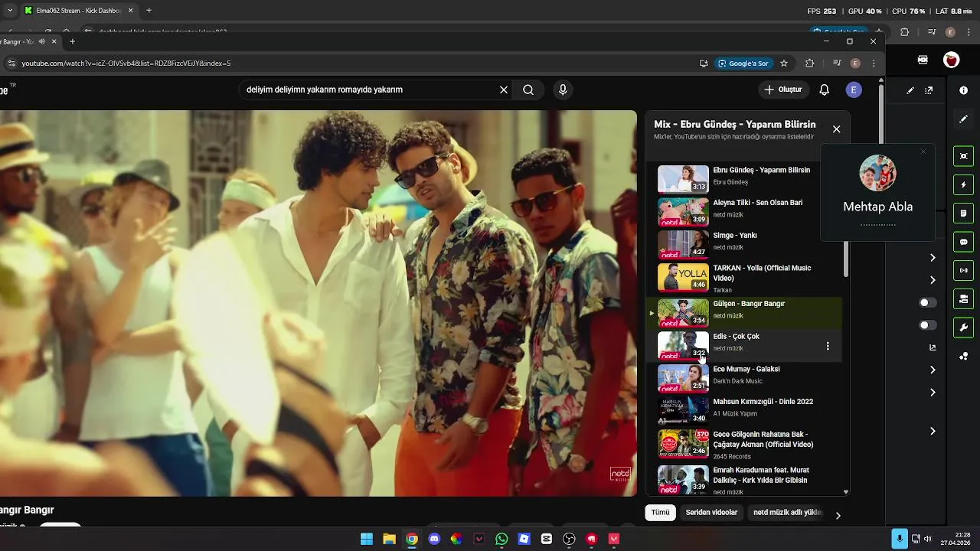Dismiss the Mehtap Abla notification card
The height and width of the screenshot is (551, 980).
coord(923,152)
